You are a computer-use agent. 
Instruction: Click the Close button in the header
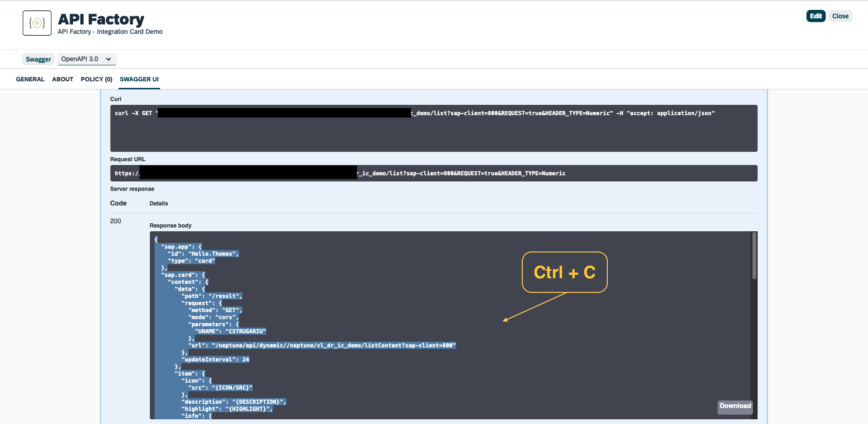point(840,16)
